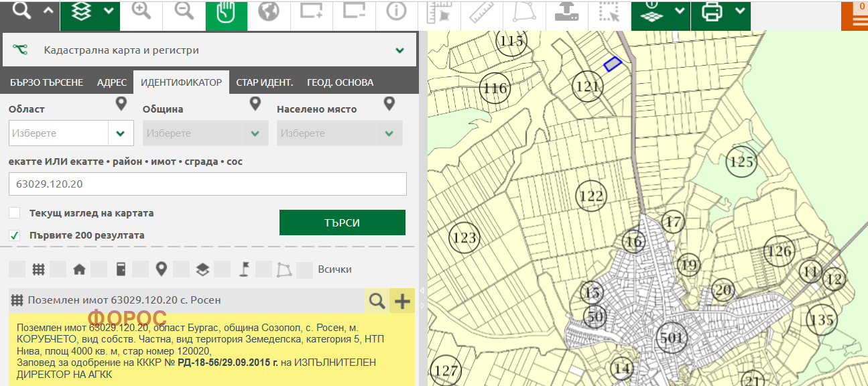Open the orange hamburger menu
Image resolution: width=868 pixels, height=386 pixels.
855,17
